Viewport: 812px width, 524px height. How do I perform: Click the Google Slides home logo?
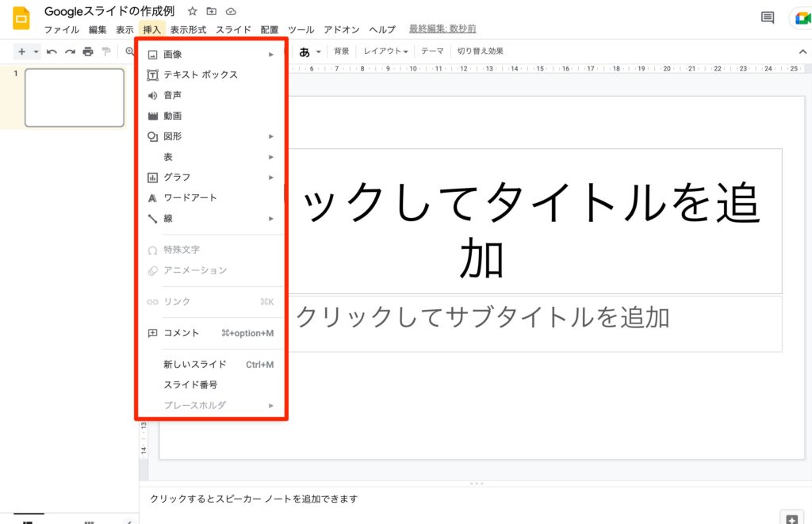pyautogui.click(x=21, y=19)
